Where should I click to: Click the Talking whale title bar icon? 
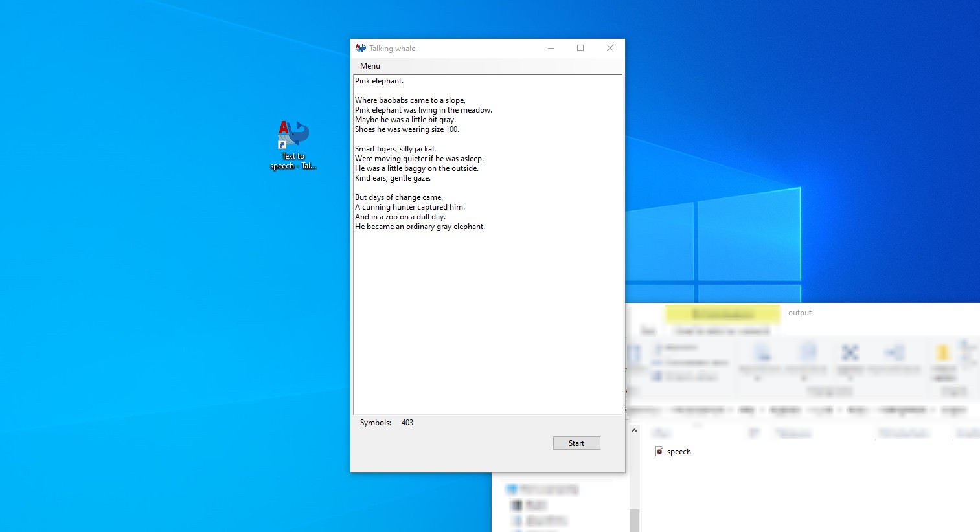[361, 48]
